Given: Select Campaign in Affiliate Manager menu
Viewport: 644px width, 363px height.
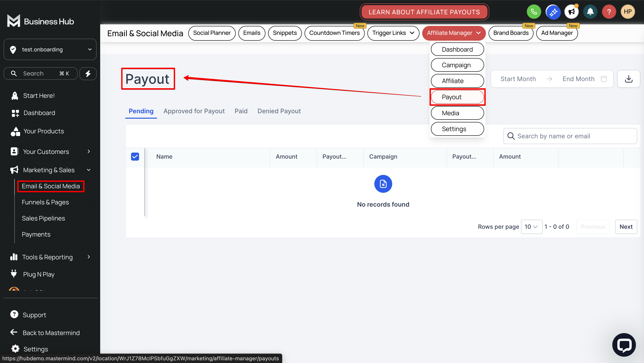Looking at the screenshot, I should [x=457, y=65].
